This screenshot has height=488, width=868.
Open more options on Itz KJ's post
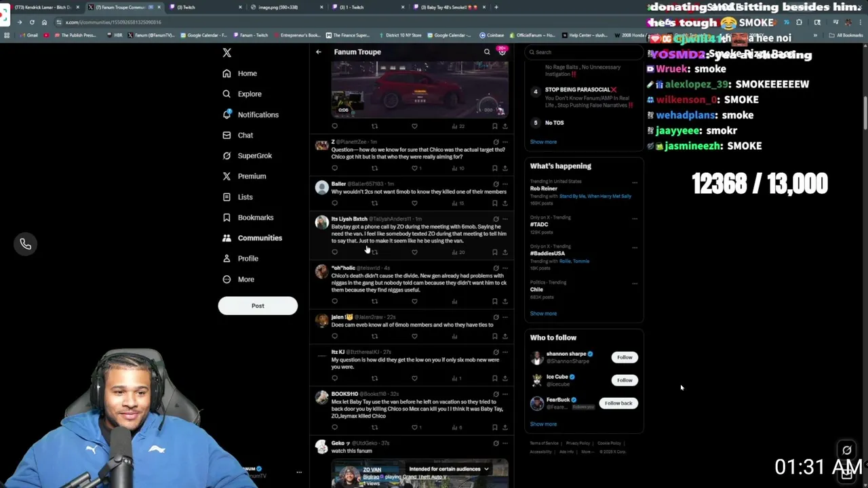pos(505,352)
